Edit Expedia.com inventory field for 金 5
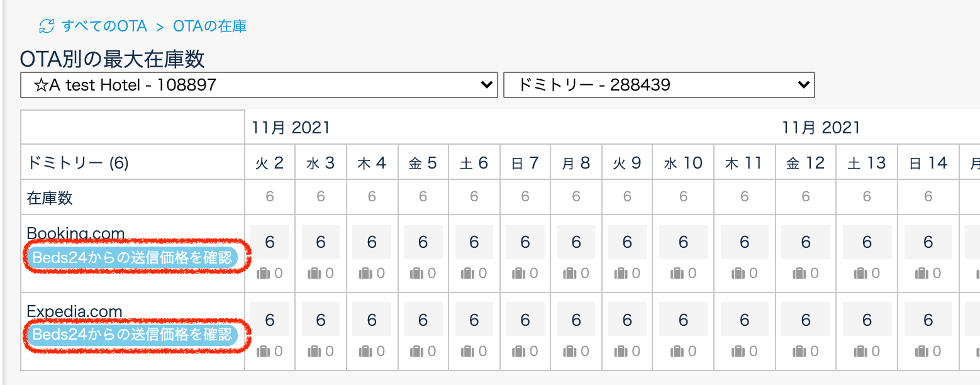 coord(423,320)
